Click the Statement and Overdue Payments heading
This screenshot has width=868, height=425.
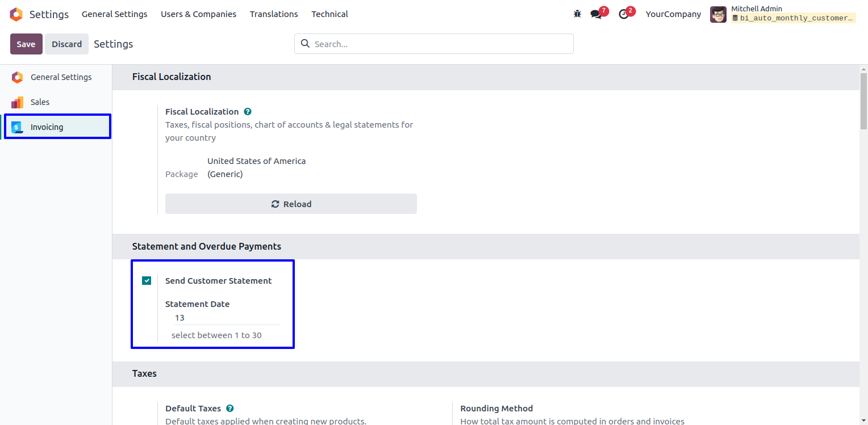207,246
